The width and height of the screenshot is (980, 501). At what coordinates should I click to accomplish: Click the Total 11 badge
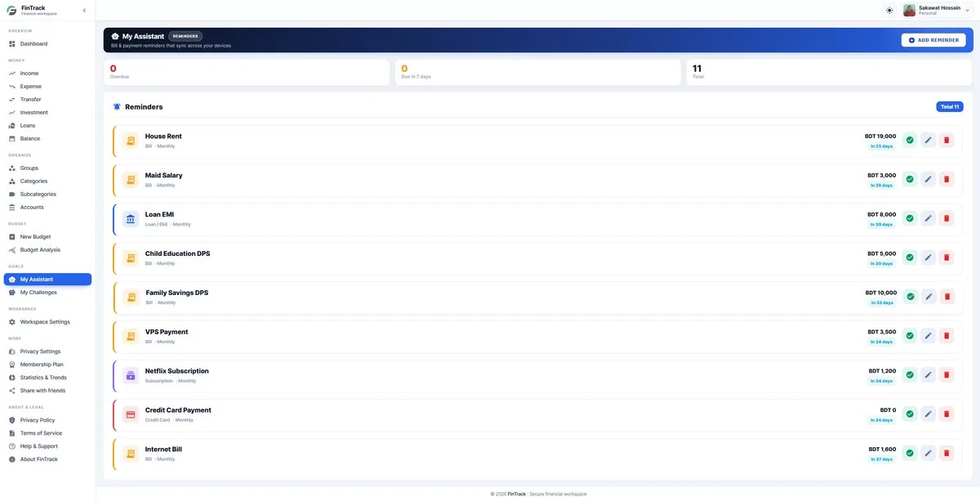950,107
